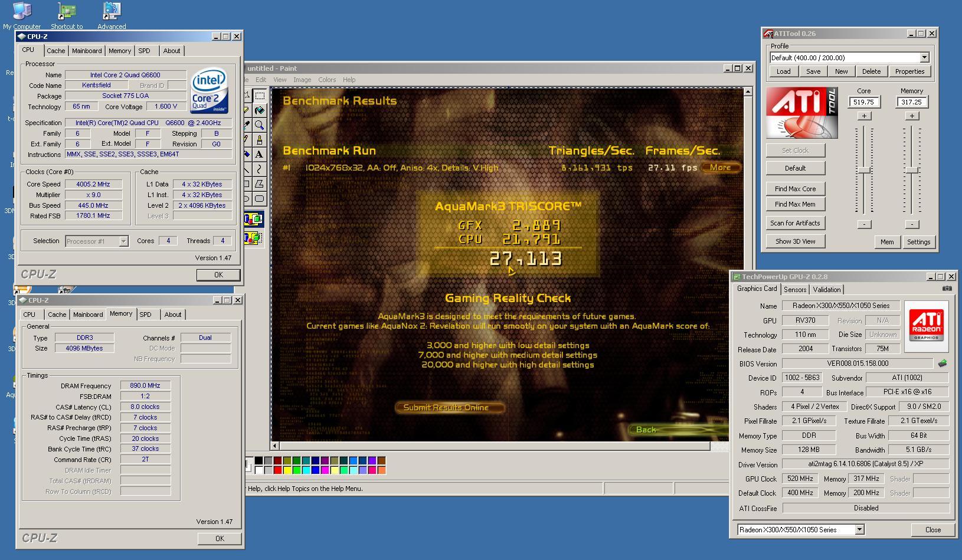The width and height of the screenshot is (962, 560).
Task: Open the Colors menu in Paint
Action: pos(327,80)
